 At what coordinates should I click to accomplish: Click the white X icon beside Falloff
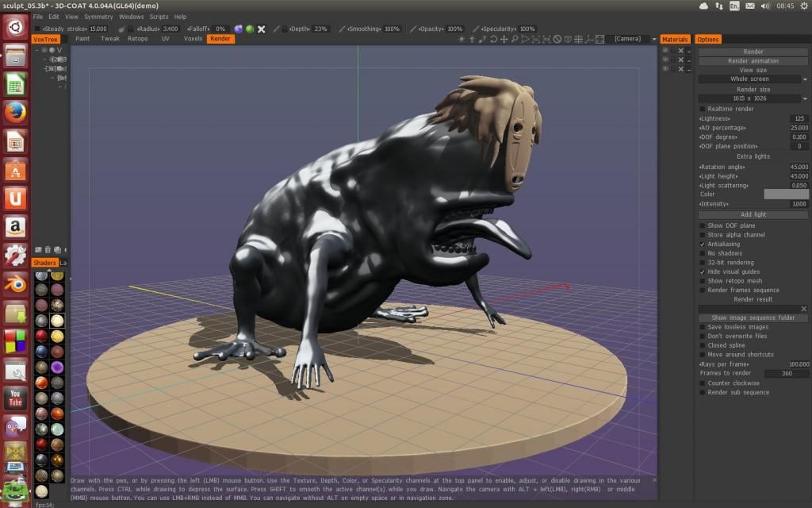click(x=261, y=29)
